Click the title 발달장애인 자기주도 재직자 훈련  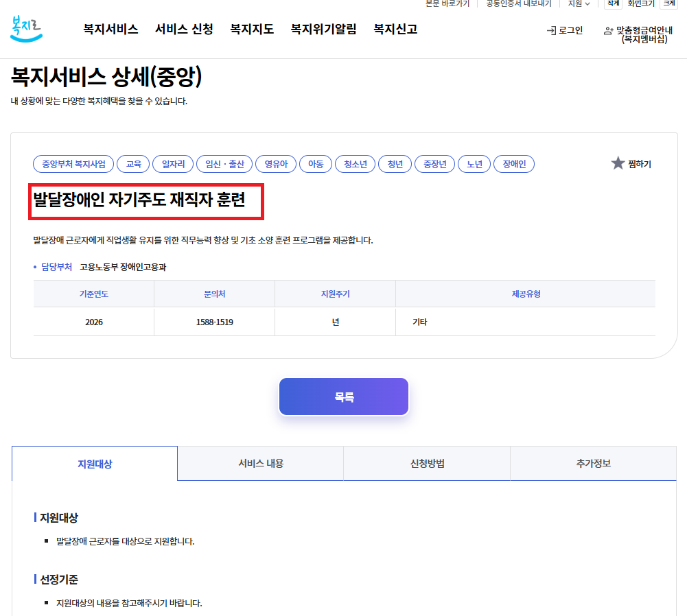[x=139, y=200]
